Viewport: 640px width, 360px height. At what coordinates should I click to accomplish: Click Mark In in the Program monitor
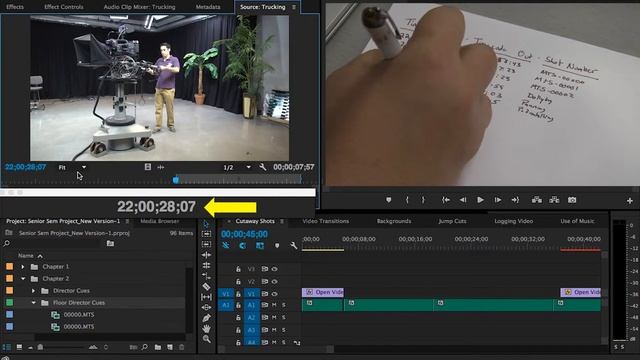(407, 200)
